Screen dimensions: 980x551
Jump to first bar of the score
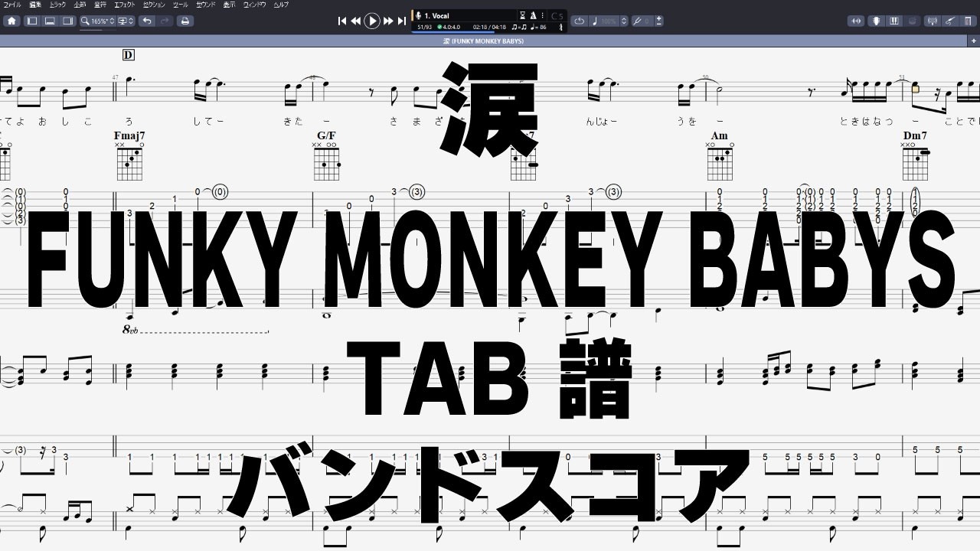(342, 21)
